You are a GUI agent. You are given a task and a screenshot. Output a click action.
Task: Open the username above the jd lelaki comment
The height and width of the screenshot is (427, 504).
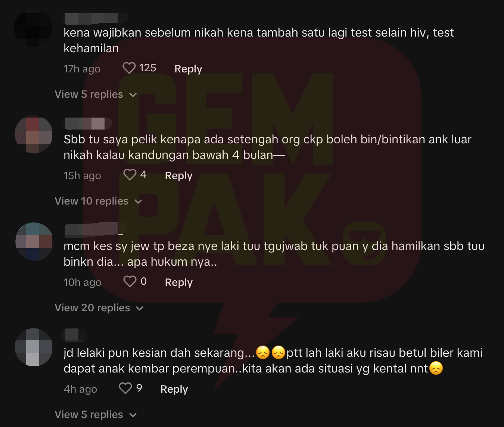[76, 335]
